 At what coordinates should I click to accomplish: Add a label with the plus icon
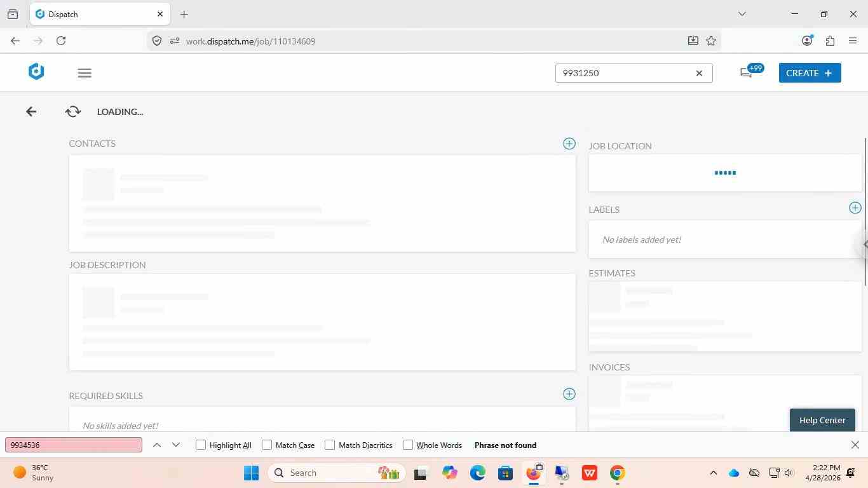pyautogui.click(x=855, y=208)
